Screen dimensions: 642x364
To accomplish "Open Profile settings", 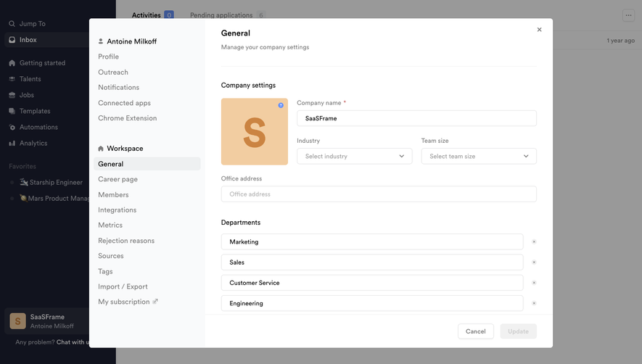I will coord(109,57).
